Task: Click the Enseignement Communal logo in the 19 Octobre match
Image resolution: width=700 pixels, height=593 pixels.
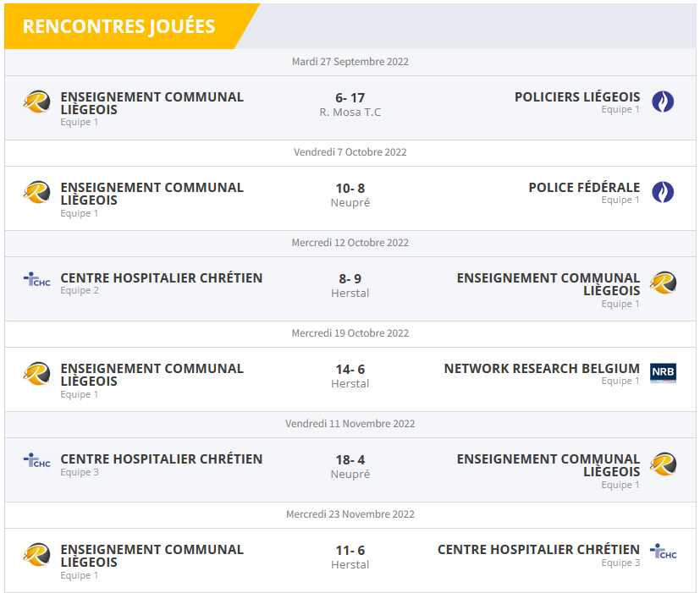Action: click(36, 373)
